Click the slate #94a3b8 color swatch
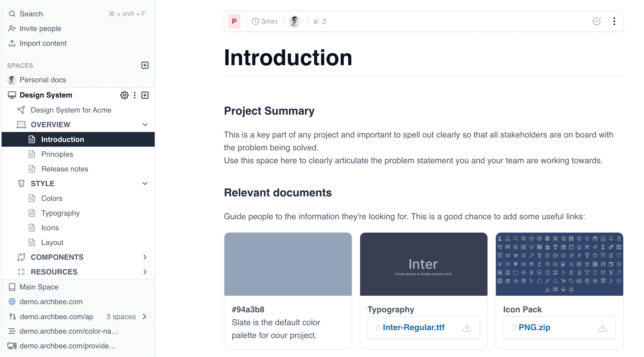Screen dimensions: 644x357 point(288,264)
